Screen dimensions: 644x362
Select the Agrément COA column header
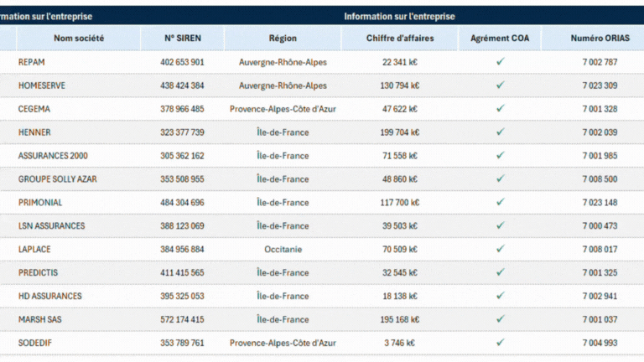coord(500,39)
